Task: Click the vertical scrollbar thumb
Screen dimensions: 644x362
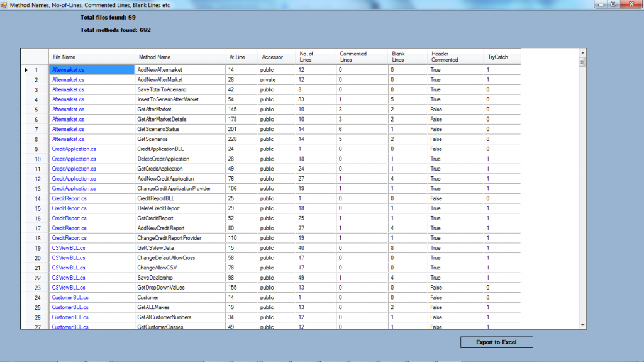Action: point(582,62)
